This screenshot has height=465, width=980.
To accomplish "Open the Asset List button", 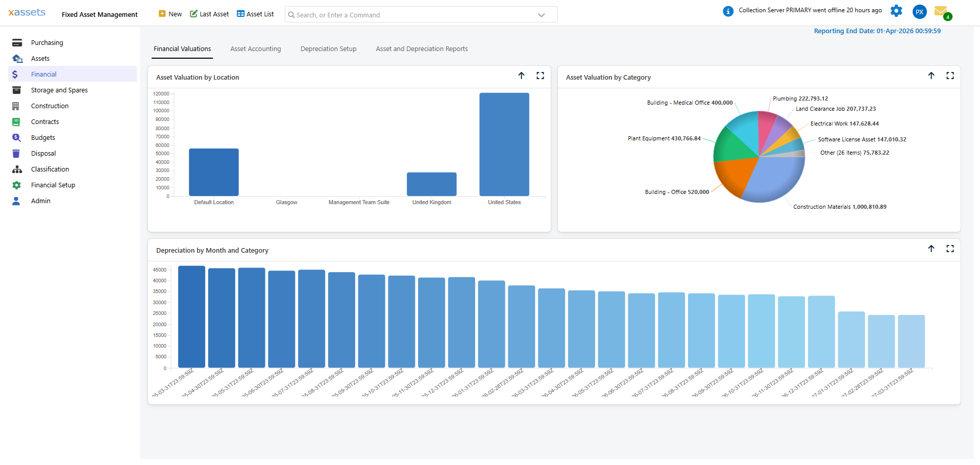I will coord(255,14).
